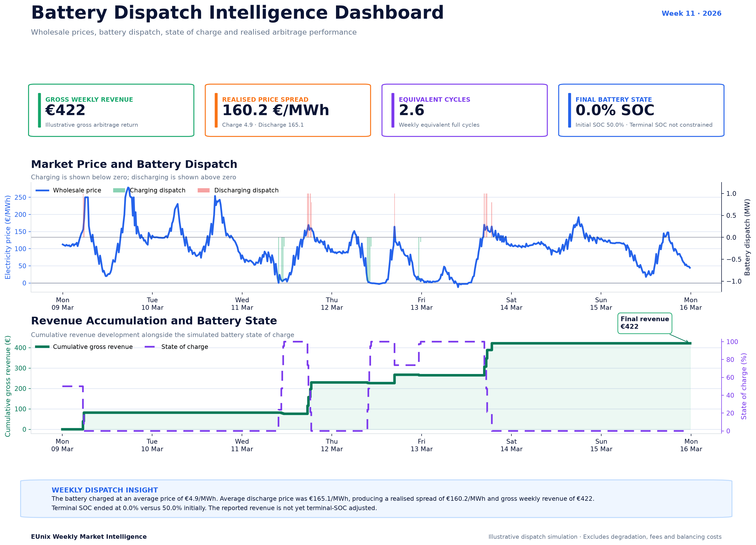Screen dimensions: 756x545
Task: Click the 200 tick on the revenue axis
Action: coord(20,389)
